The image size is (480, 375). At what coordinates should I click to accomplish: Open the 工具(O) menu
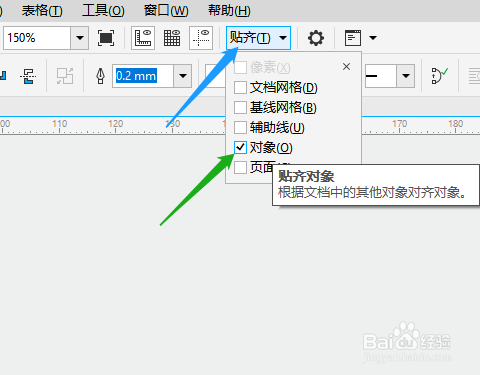coord(103,11)
